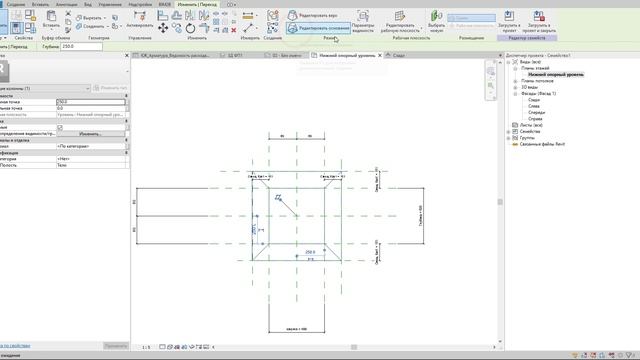The width and height of the screenshot is (640, 360).
Task: Open the Вид ribbon tab
Action: coord(88,4)
